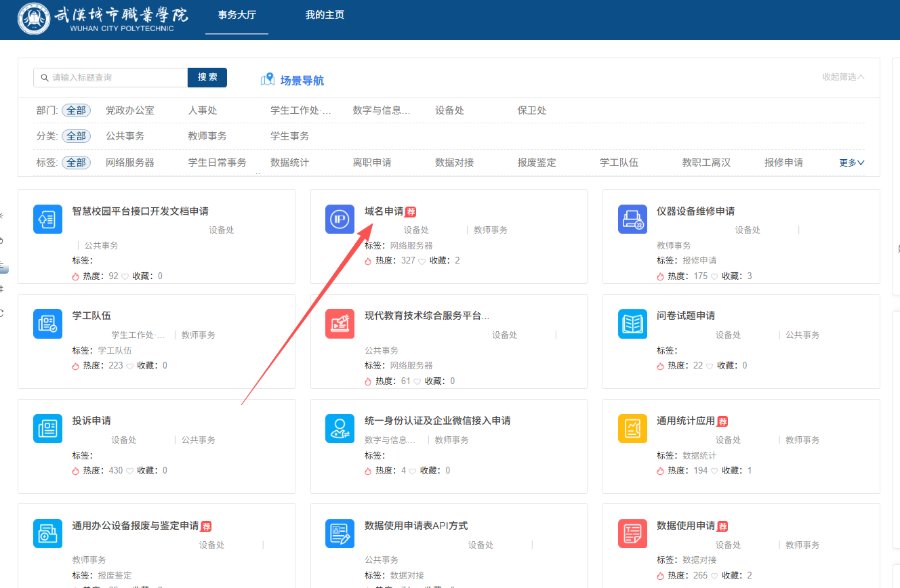The height and width of the screenshot is (588, 900).
Task: Click the 场景导航 map icon
Action: 268,80
